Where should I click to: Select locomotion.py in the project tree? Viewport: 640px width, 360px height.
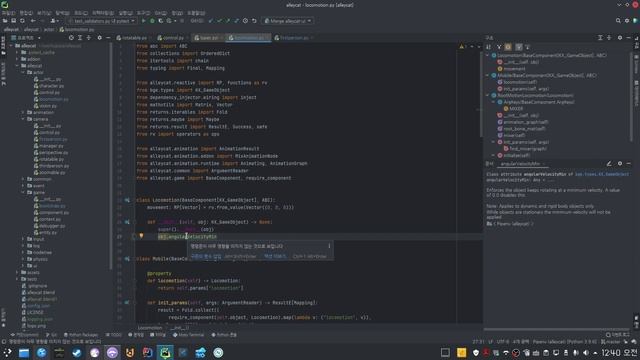[53, 99]
